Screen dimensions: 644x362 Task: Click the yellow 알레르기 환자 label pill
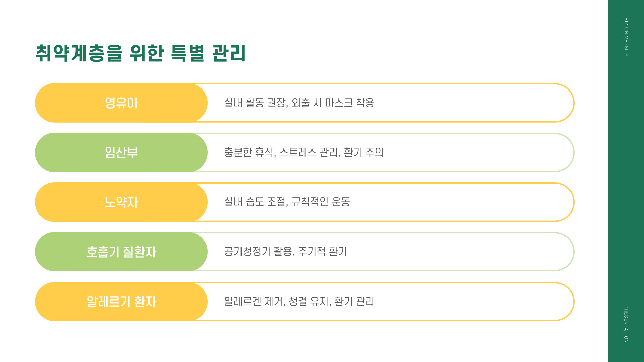[x=121, y=302]
